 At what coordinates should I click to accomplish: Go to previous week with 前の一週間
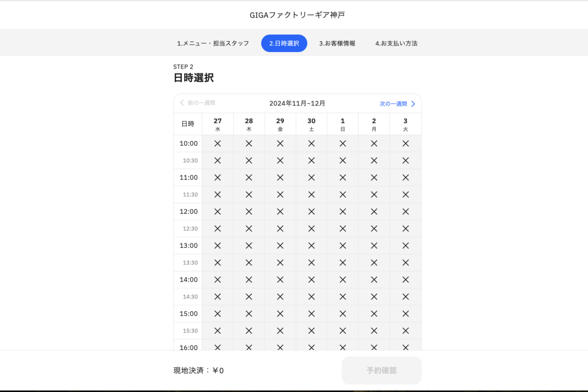pyautogui.click(x=201, y=103)
